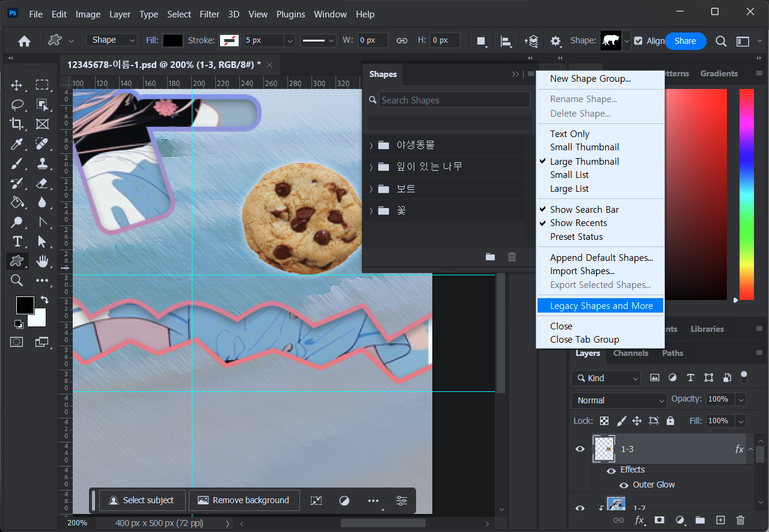Select the Clone Stamp tool
769x532 pixels.
point(42,163)
